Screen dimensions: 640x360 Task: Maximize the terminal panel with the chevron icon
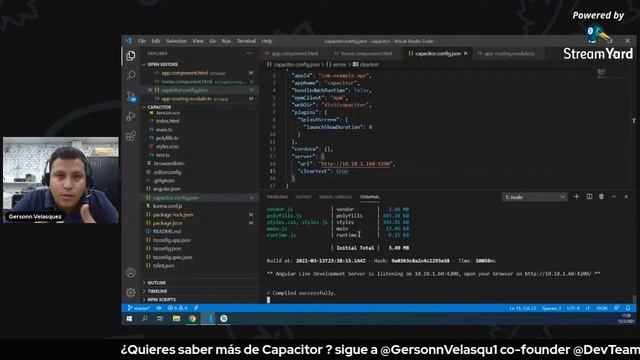tap(613, 197)
